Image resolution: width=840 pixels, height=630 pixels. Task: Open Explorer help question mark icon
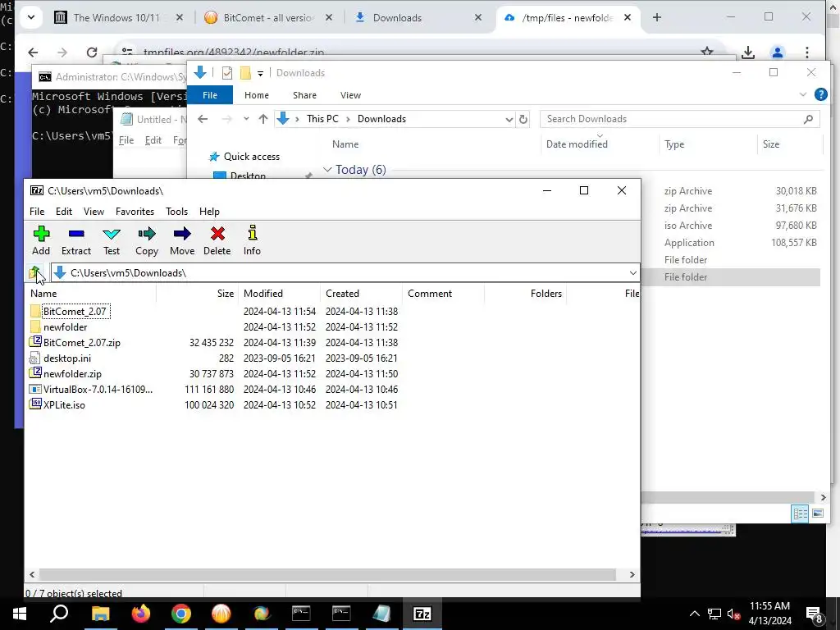coord(820,95)
